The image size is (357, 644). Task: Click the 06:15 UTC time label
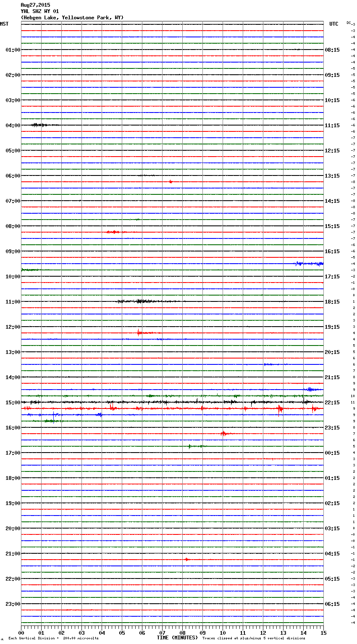coord(332,604)
